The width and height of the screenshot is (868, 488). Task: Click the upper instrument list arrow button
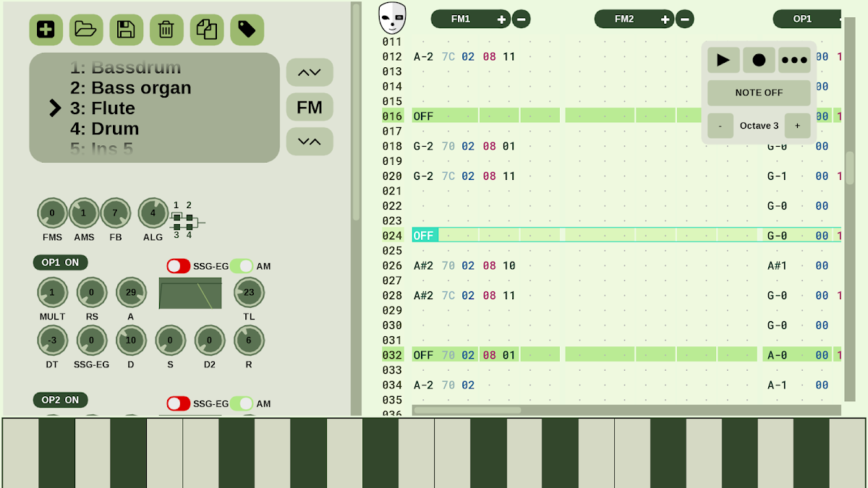point(310,72)
